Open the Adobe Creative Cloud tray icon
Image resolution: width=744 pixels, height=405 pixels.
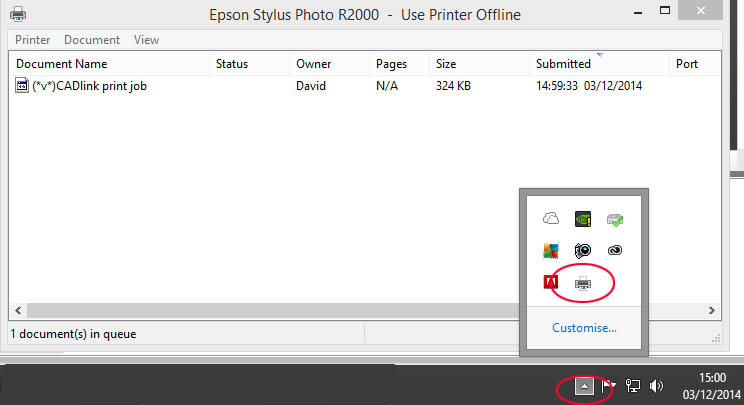pyautogui.click(x=615, y=250)
